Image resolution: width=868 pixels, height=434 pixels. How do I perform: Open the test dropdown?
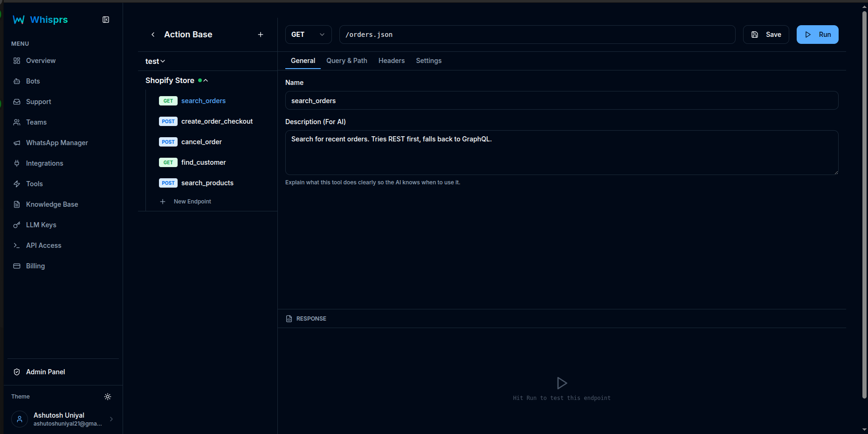coord(155,61)
